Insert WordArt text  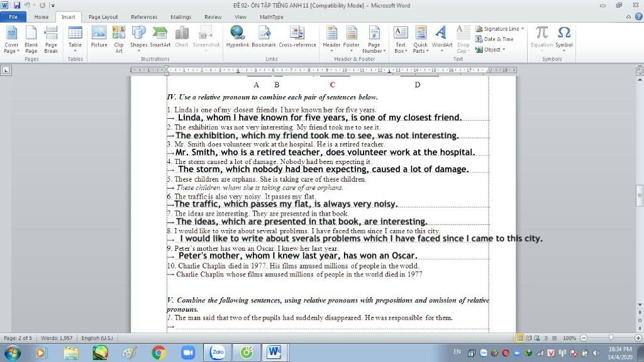[442, 40]
